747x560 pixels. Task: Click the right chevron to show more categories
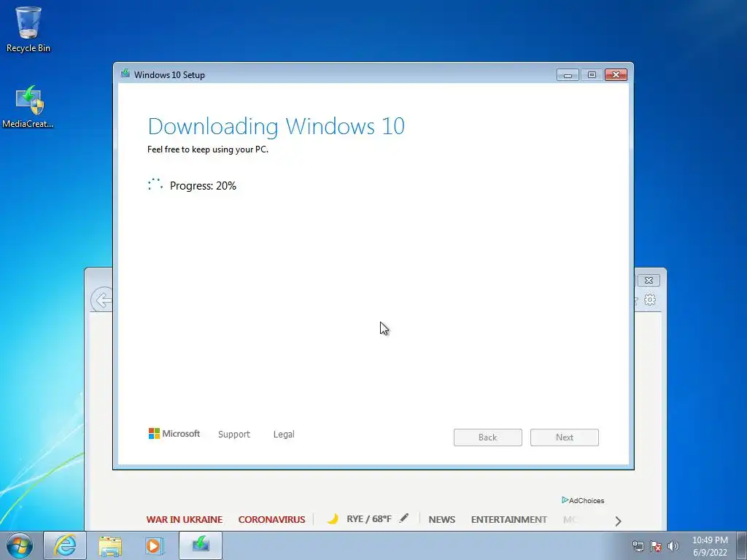[618, 521]
